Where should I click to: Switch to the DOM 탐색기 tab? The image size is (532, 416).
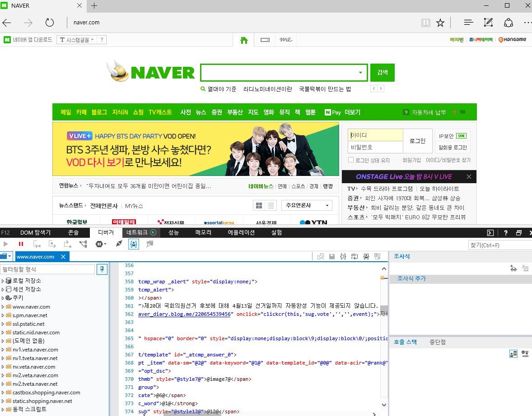coord(35,232)
